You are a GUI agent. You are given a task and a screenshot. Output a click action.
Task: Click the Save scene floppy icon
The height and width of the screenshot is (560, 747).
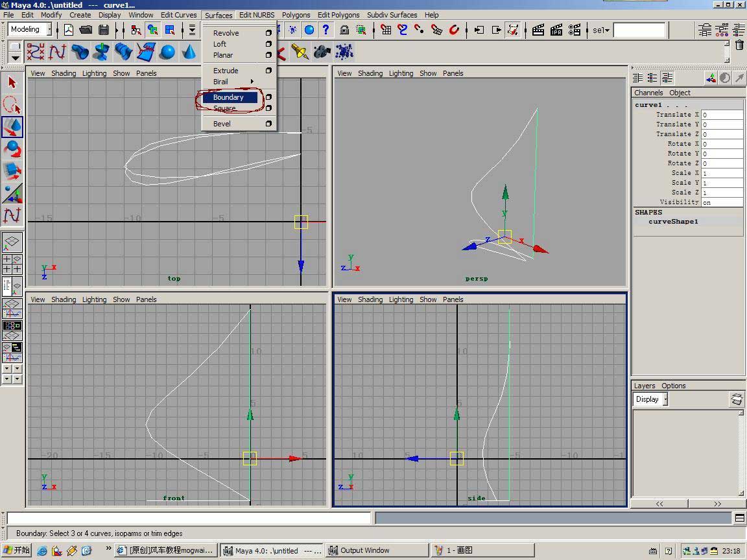(x=103, y=30)
